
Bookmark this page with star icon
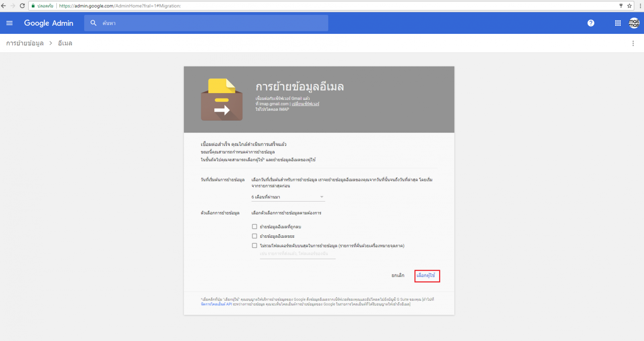click(630, 6)
